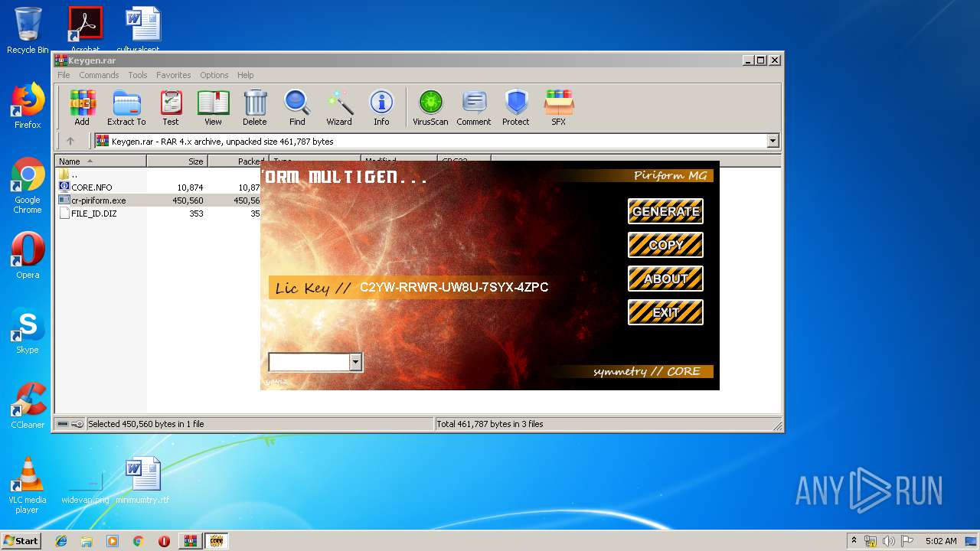980x551 pixels.
Task: Open the Commands menu
Action: point(99,75)
